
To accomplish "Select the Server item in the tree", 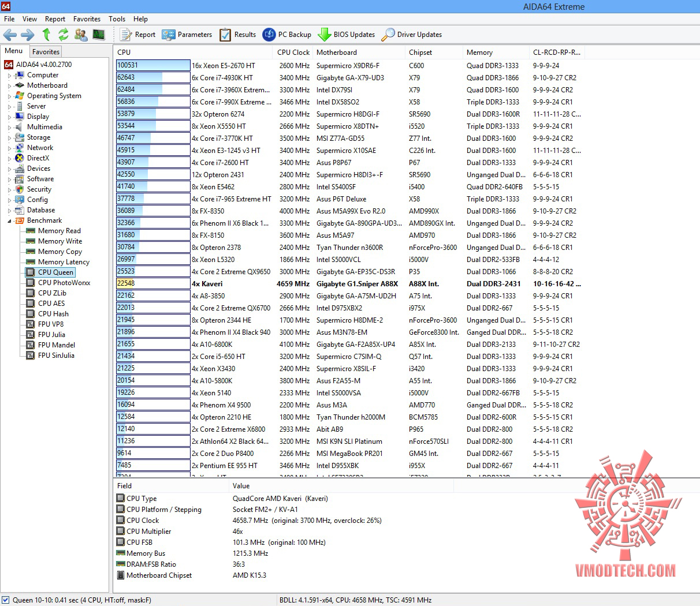I will 36,106.
